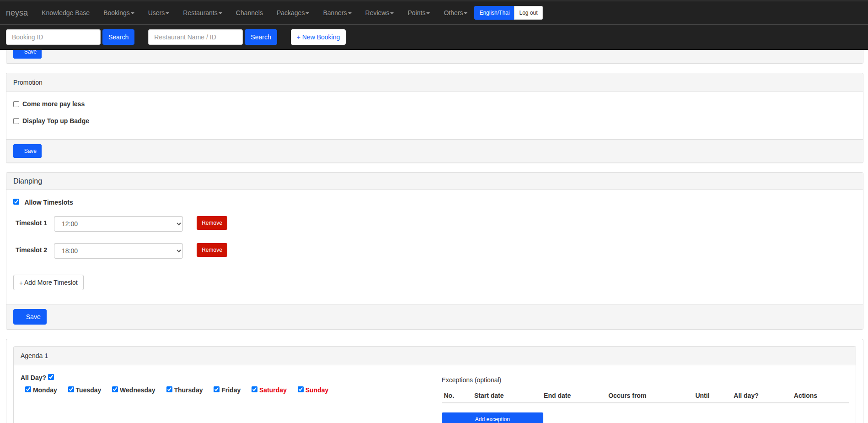Check the Display Top up Badge option
The height and width of the screenshot is (423, 868).
click(x=16, y=121)
